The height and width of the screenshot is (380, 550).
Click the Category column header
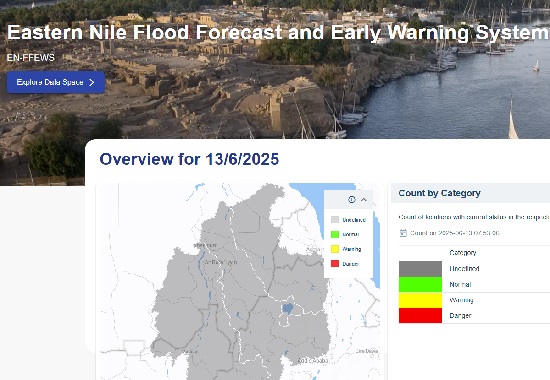point(463,253)
